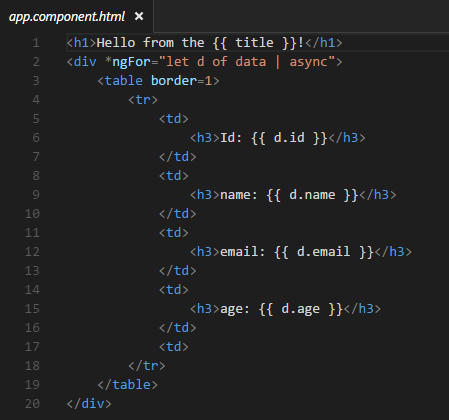Click line number 10 in gutter
Image resolution: width=449 pixels, height=420 pixels.
[x=32, y=214]
